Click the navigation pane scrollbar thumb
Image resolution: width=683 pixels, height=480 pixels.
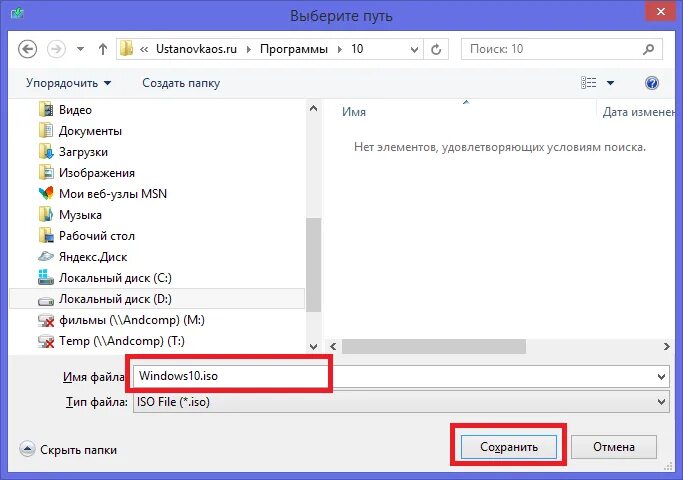point(313,265)
